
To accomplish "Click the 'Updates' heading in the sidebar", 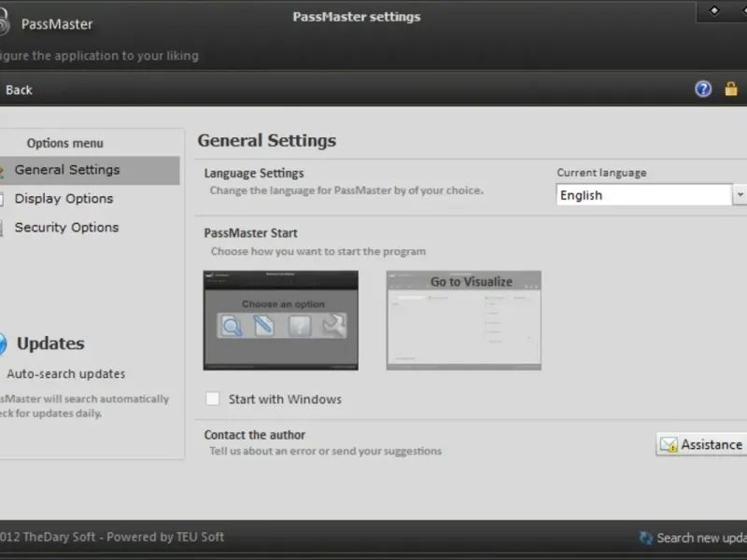I will coord(50,343).
